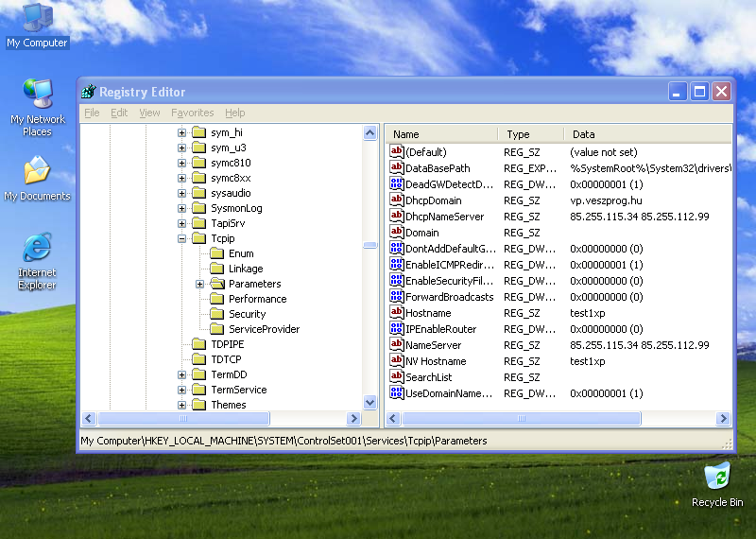This screenshot has height=539, width=756.
Task: Expand the TermDD key
Action: (x=181, y=374)
